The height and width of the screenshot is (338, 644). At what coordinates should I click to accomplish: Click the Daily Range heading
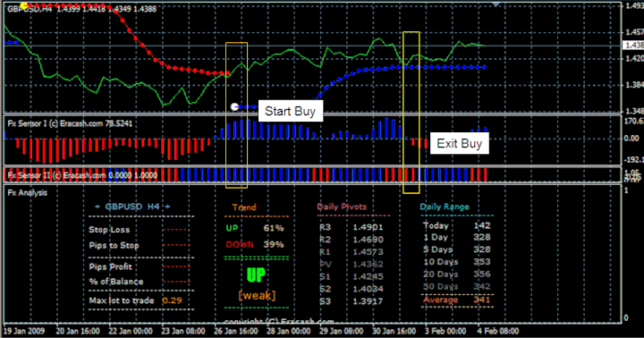pyautogui.click(x=445, y=207)
